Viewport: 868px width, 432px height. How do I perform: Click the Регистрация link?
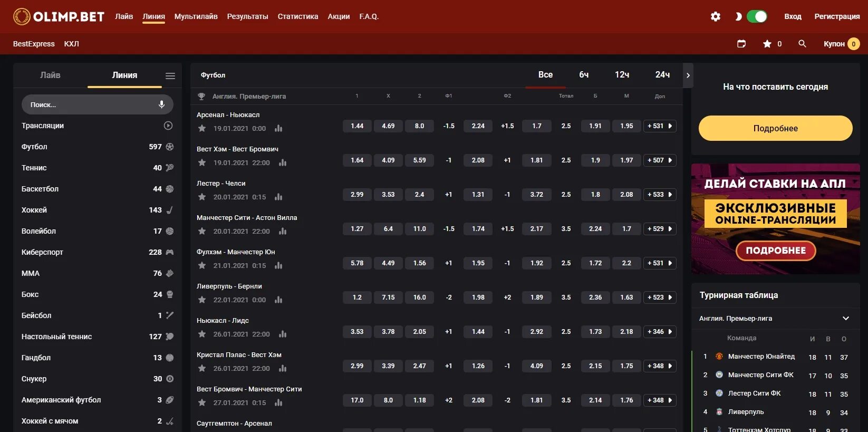pos(837,16)
